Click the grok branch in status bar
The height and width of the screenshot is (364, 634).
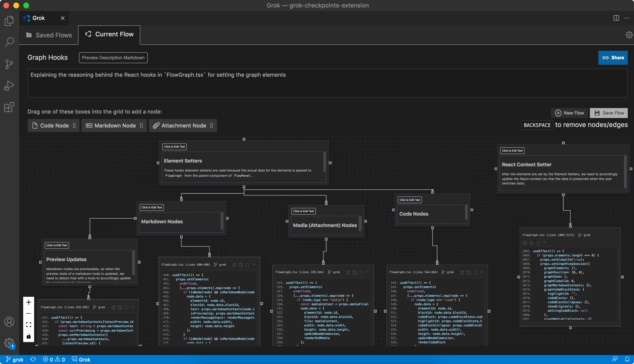coord(14,360)
